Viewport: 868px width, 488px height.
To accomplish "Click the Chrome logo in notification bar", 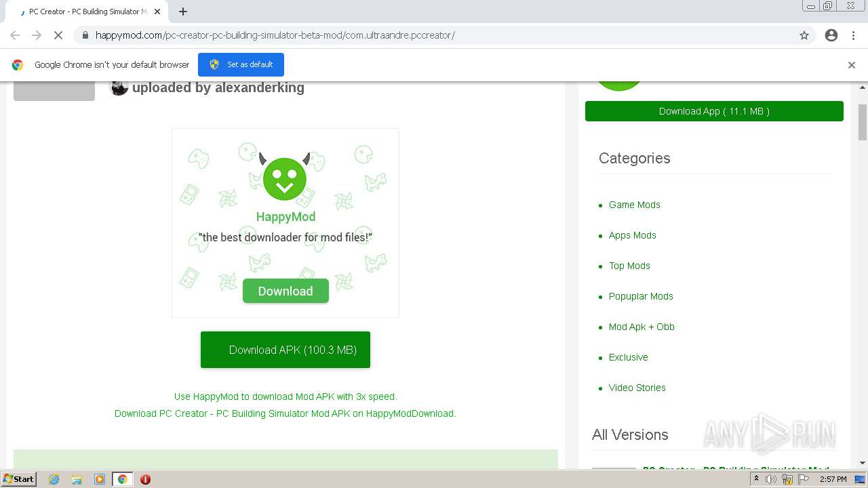I will (x=18, y=65).
